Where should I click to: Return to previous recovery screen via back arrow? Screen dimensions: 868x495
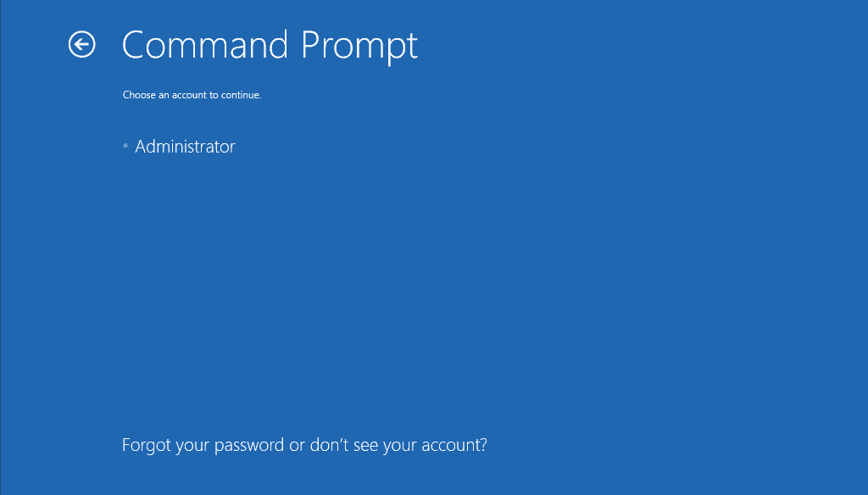[81, 44]
